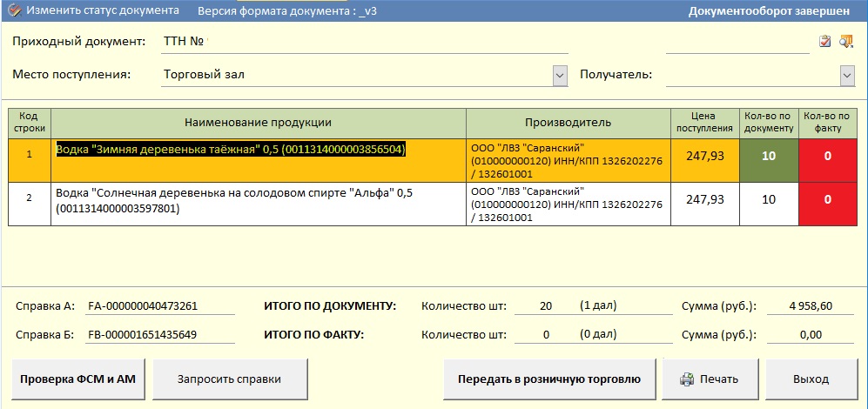This screenshot has height=409, width=868.
Task: Click the red fact quantity cell in row 1
Action: [827, 157]
